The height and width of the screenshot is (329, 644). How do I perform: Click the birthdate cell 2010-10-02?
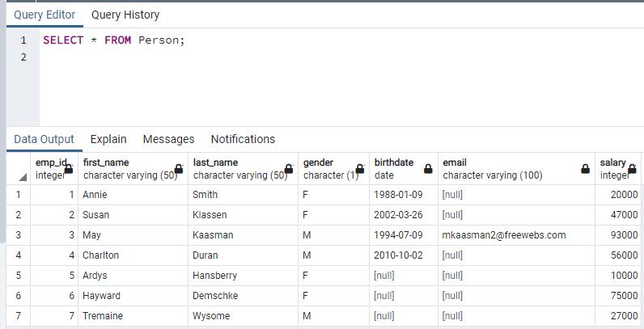click(398, 255)
